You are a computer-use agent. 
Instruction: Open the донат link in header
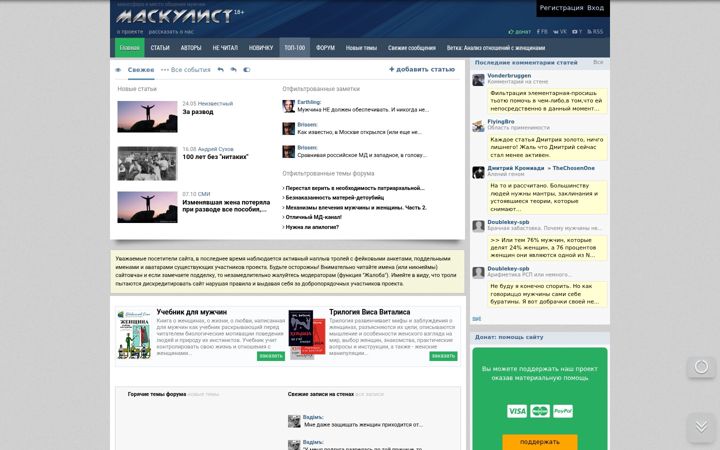point(519,32)
